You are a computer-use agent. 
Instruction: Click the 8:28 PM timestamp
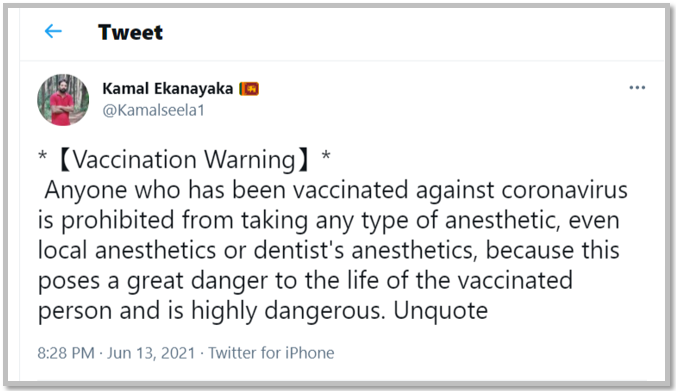66,353
